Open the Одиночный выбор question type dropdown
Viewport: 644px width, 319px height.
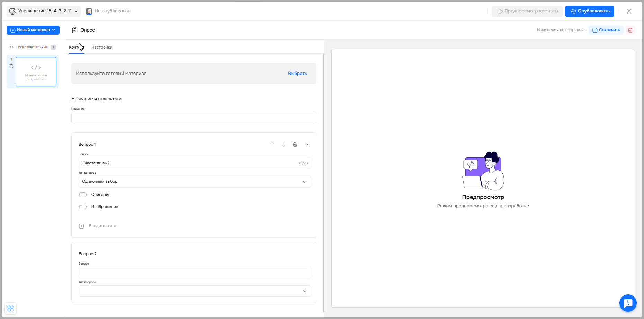tap(195, 182)
